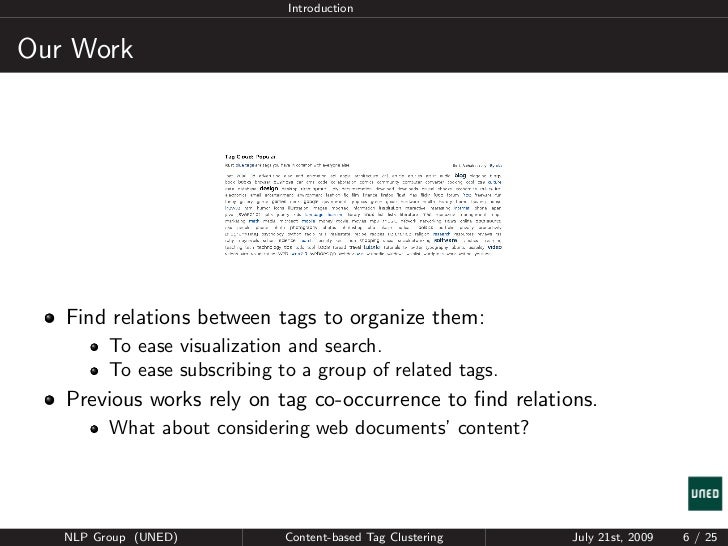Click 'Content-based Tag Clustering' footer title
The width and height of the screenshot is (728, 546).
(x=364, y=537)
